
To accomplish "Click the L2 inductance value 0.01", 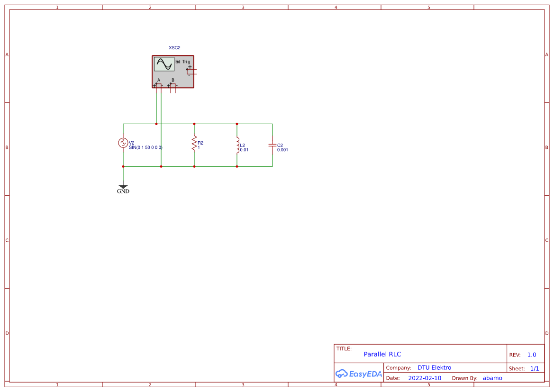I will click(x=245, y=149).
